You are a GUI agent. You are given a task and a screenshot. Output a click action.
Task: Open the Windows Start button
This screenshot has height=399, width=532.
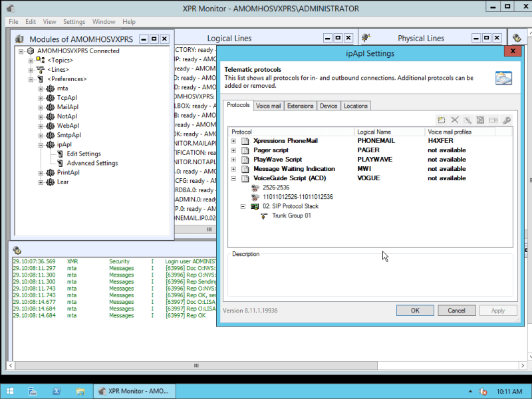pos(10,391)
